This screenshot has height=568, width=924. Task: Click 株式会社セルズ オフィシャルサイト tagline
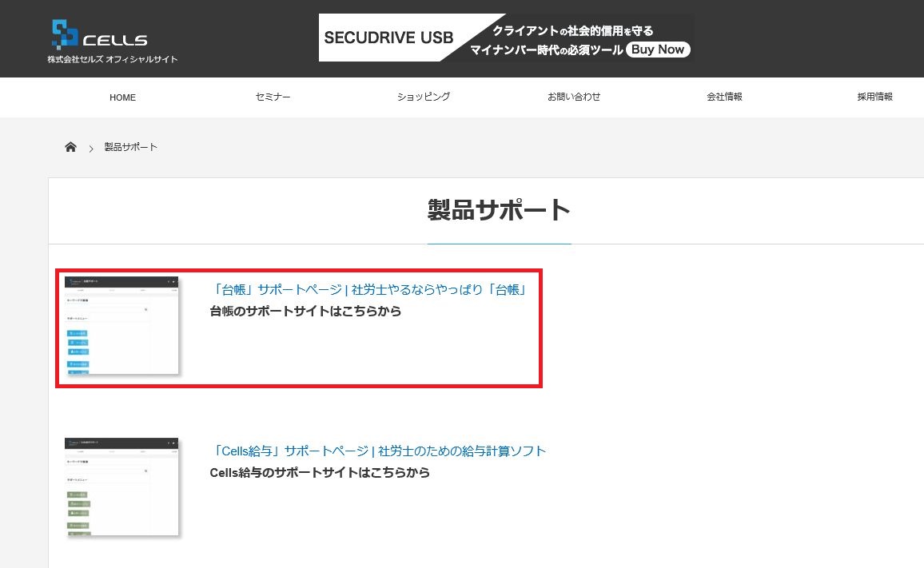click(113, 59)
